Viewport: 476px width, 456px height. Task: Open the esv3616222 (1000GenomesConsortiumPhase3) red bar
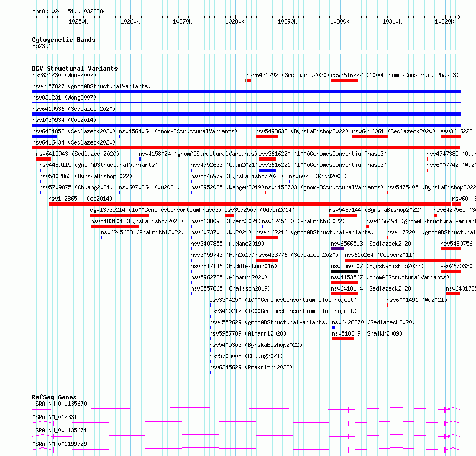(344, 80)
